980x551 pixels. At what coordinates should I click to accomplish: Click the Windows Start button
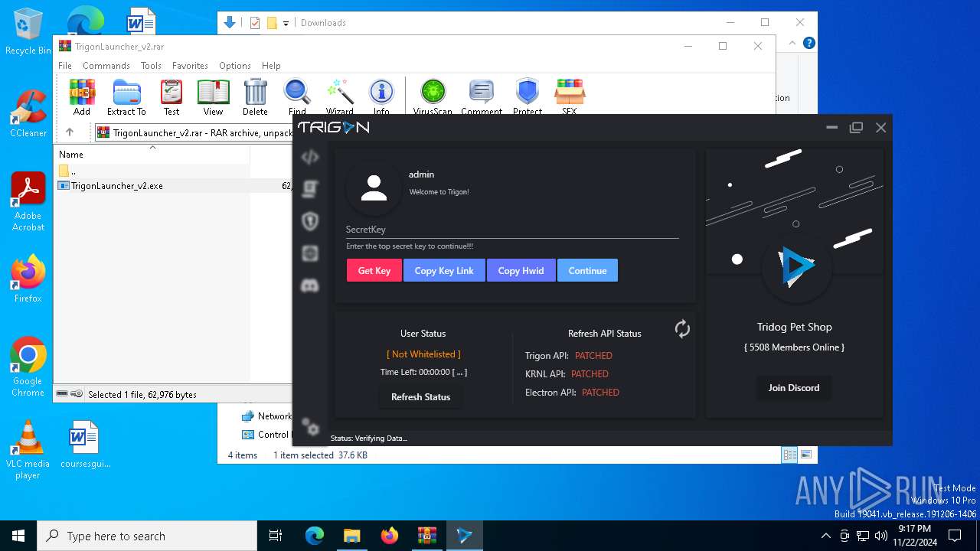[18, 536]
